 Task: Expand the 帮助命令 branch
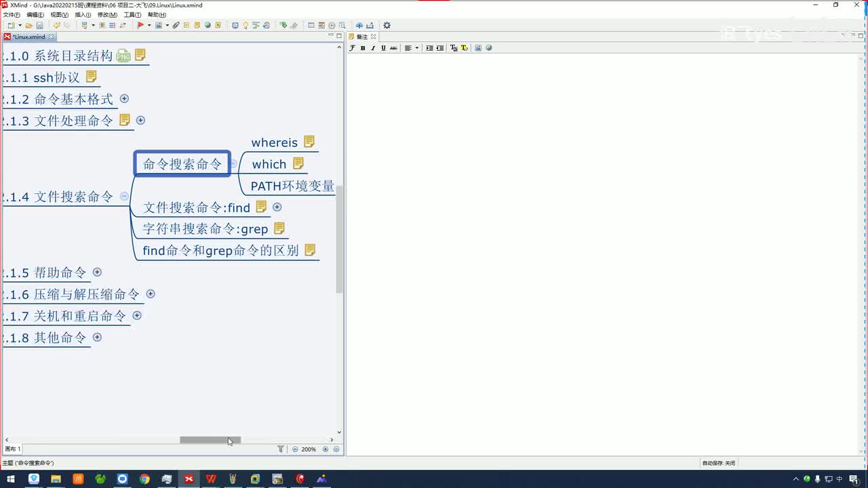click(x=97, y=272)
